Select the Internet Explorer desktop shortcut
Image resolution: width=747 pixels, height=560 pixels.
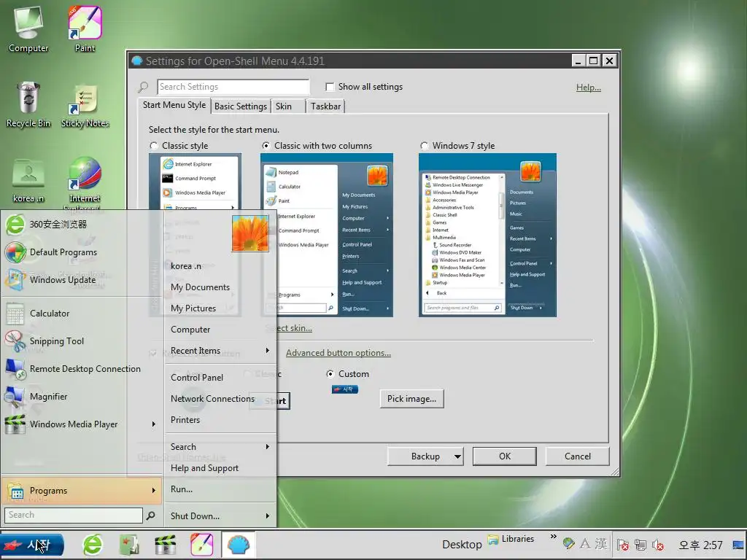tap(85, 183)
